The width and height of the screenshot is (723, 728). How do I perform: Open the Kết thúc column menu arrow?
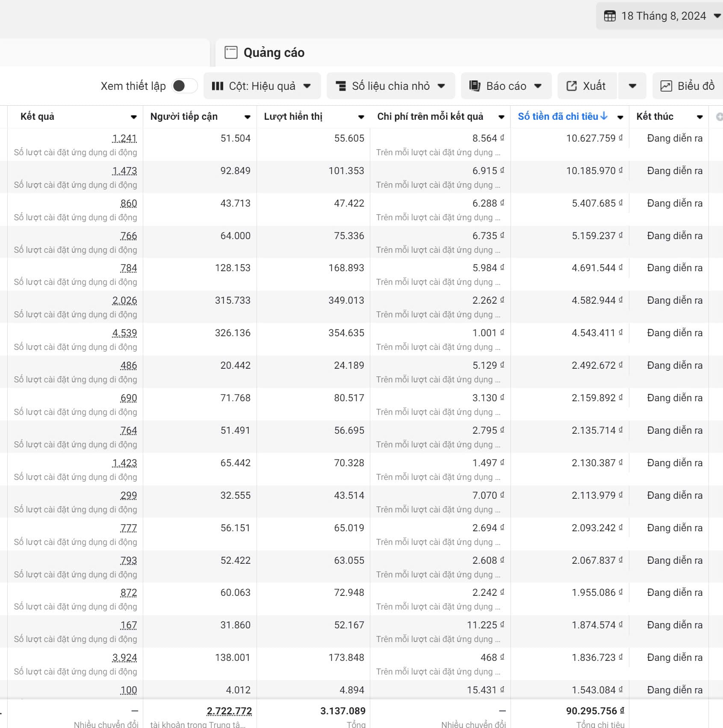(x=699, y=117)
